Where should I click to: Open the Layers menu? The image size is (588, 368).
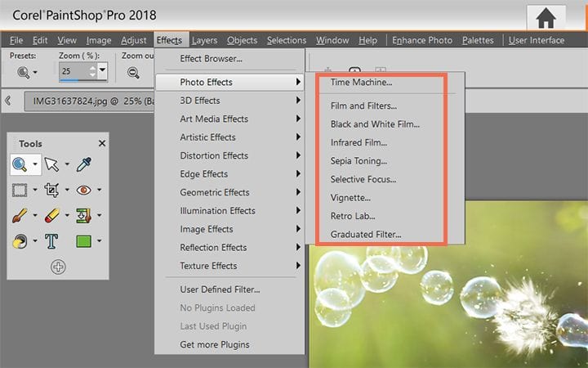(204, 40)
